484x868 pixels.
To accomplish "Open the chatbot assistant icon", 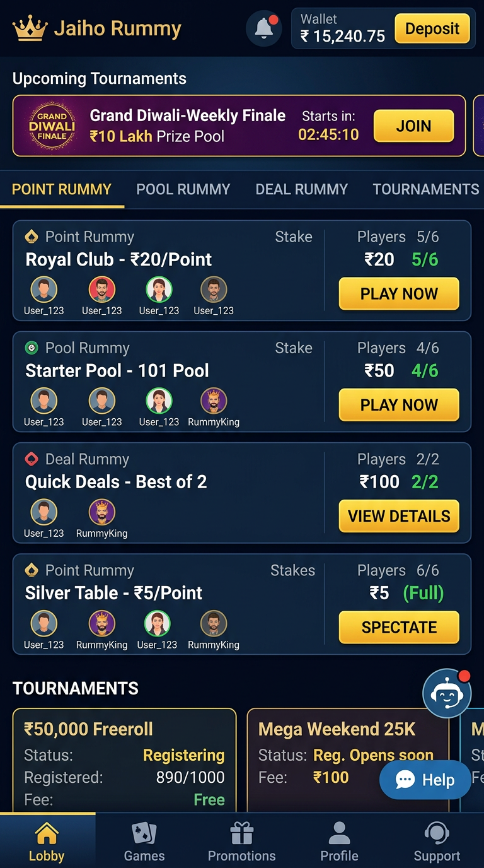I will [446, 693].
